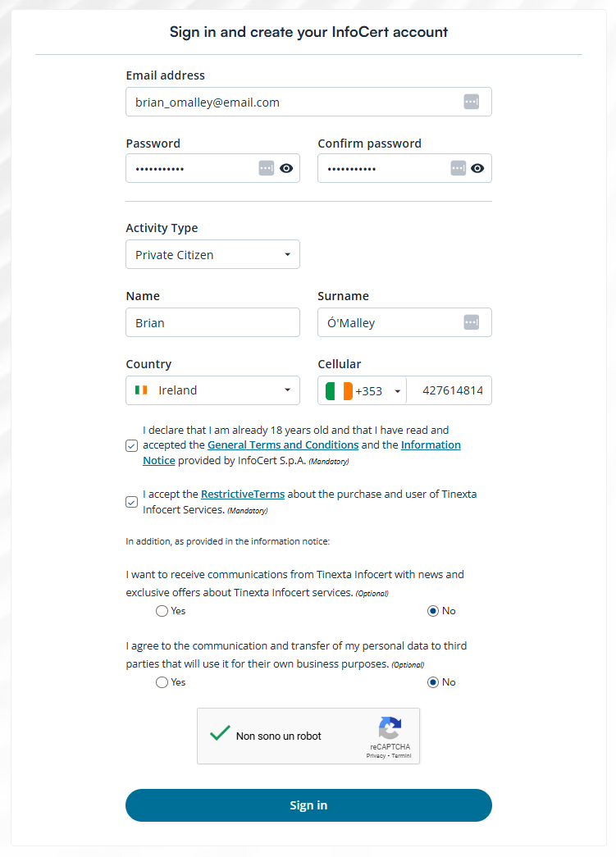Select Yes for receiving Tinexta Infocert communications
616x857 pixels.
162,611
